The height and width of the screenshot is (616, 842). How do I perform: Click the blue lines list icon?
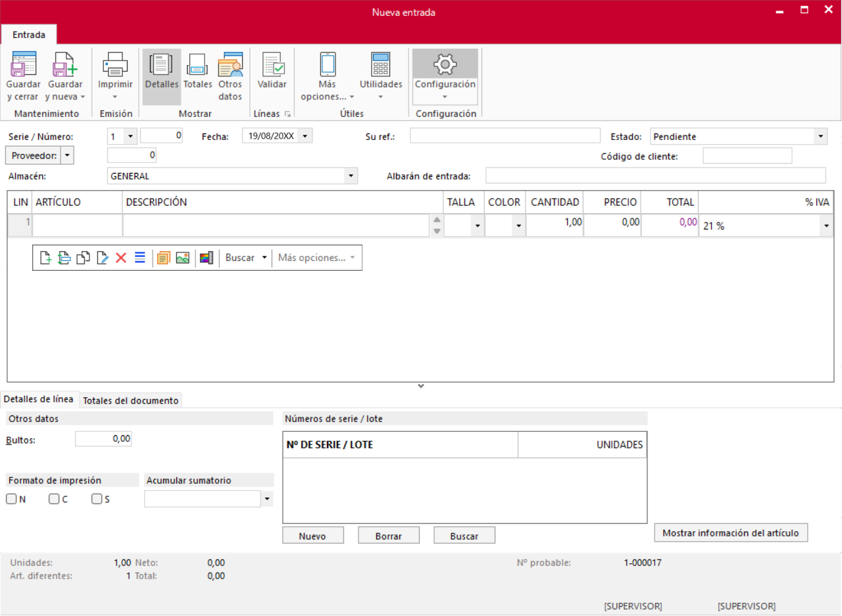(139, 258)
